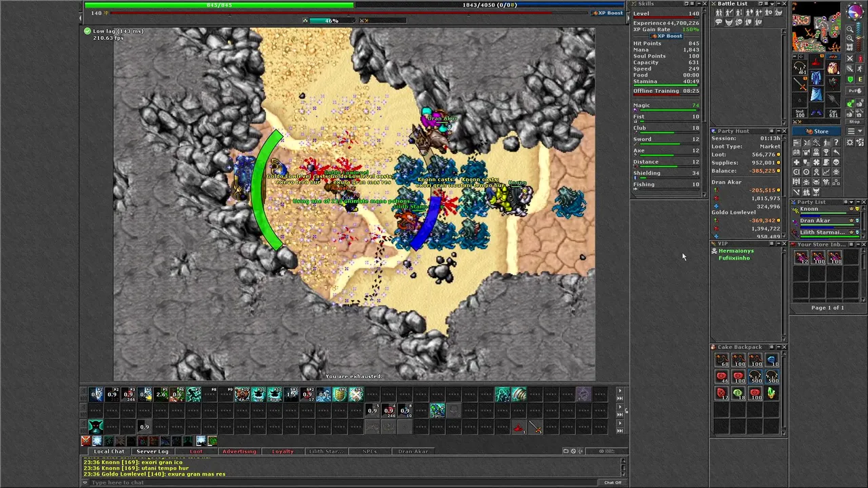
Task: Open the Party List header dropdown arrow
Action: [851, 202]
